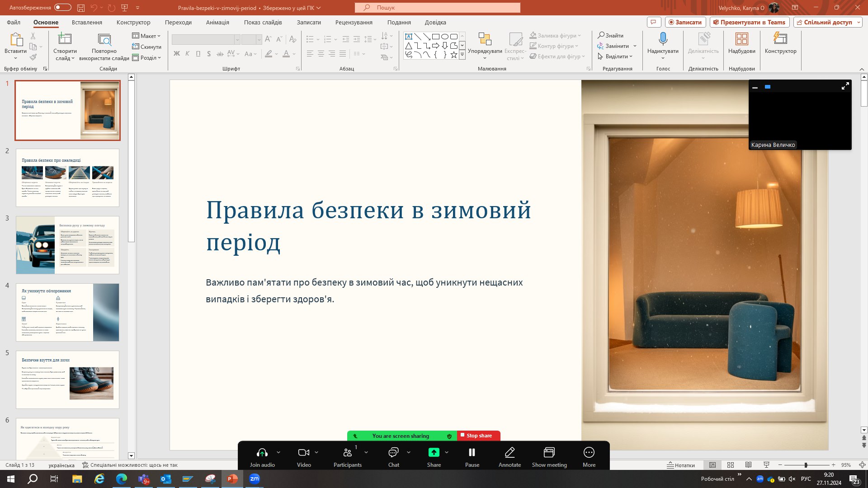This screenshot has width=868, height=488.
Task: Open the Insert (Вставлення) tab
Action: (87, 22)
